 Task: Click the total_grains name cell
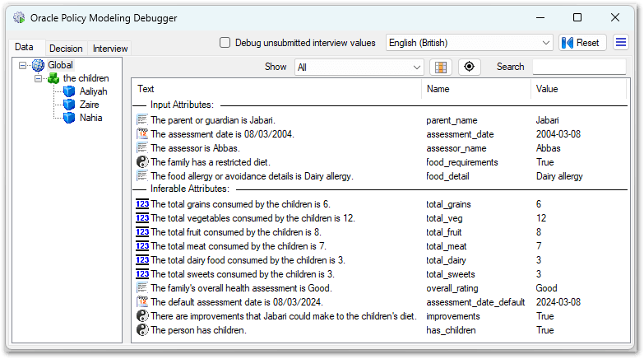coord(448,204)
